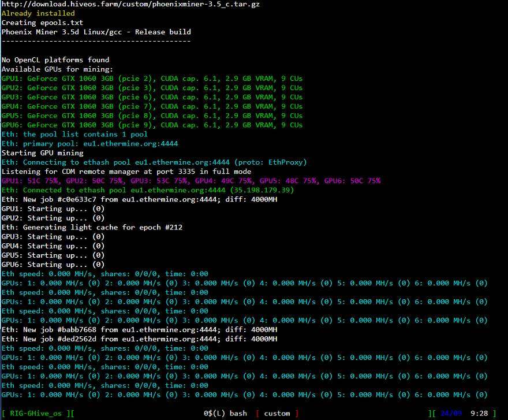Click 'GPU5: Starting up... (0)' line
This screenshot has height=420, width=508.
click(x=53, y=255)
